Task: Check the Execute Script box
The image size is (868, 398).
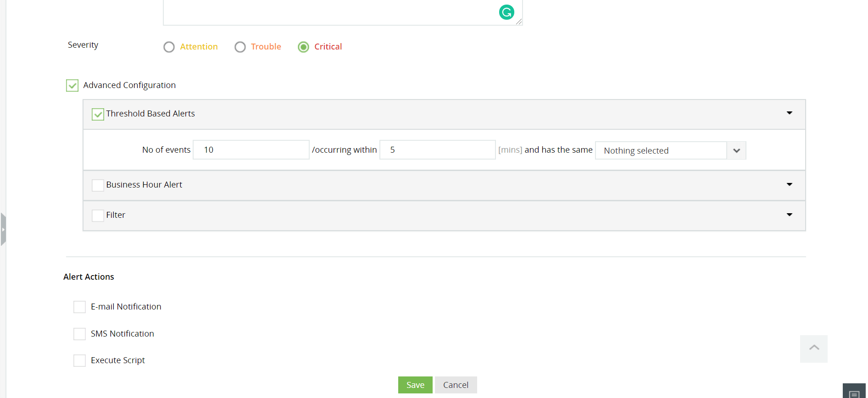Action: click(79, 360)
